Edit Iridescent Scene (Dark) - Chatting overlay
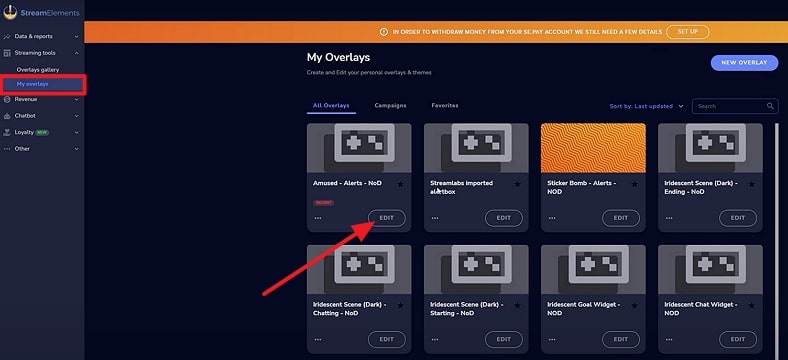 click(386, 339)
